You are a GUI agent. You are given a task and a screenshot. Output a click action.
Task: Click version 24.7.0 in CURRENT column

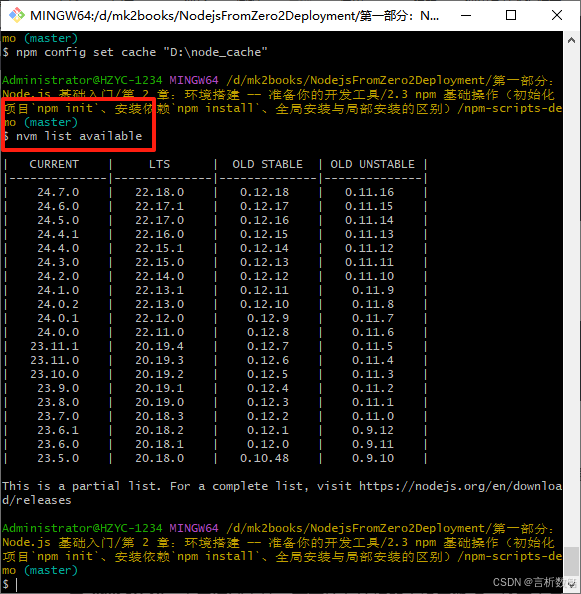(x=58, y=192)
